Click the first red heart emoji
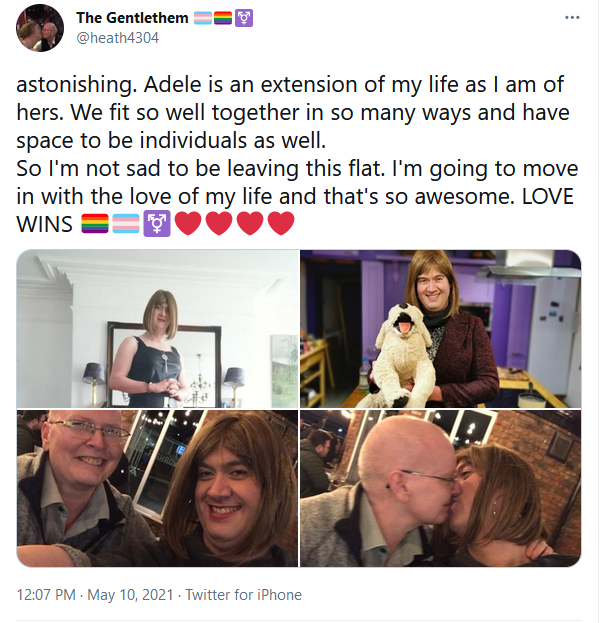This screenshot has width=601, height=623. pos(188,223)
